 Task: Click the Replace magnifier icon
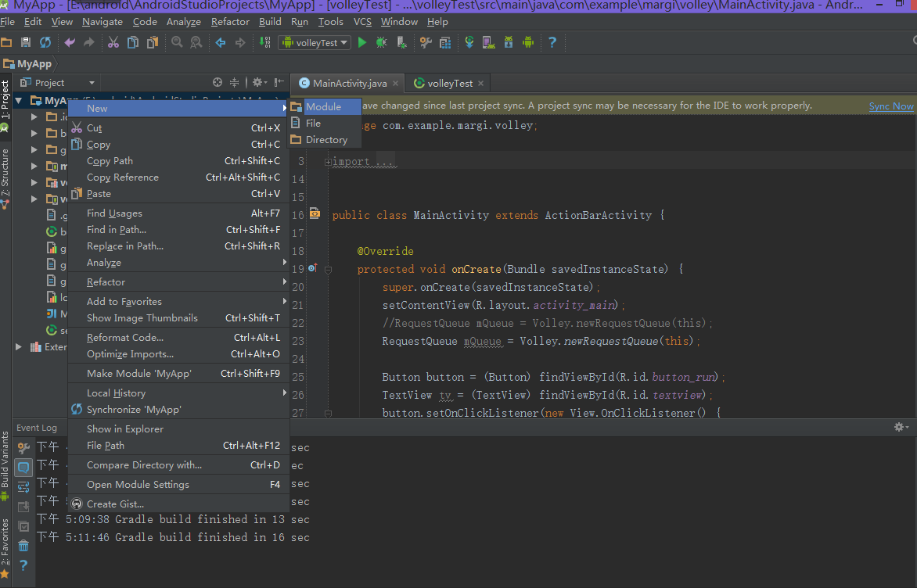pos(196,42)
